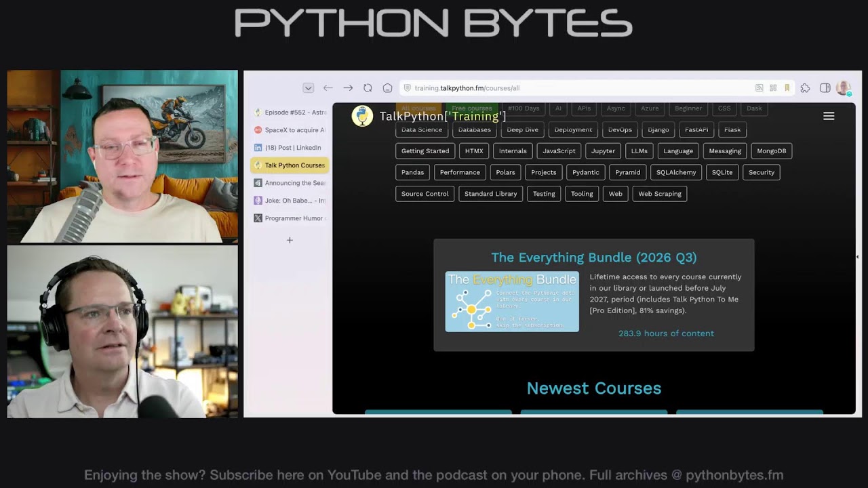Filter courses by Messaging tag
Screen dimensions: 868x488
click(725, 151)
